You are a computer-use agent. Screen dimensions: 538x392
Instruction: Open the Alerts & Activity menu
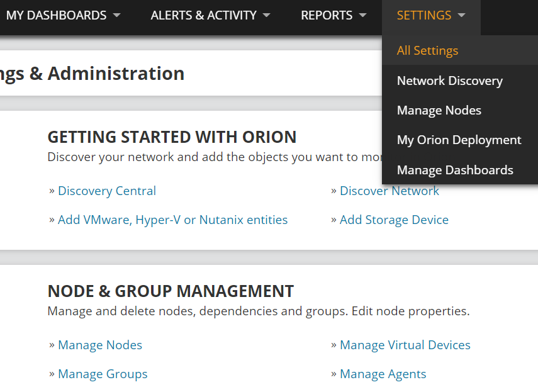tap(210, 16)
